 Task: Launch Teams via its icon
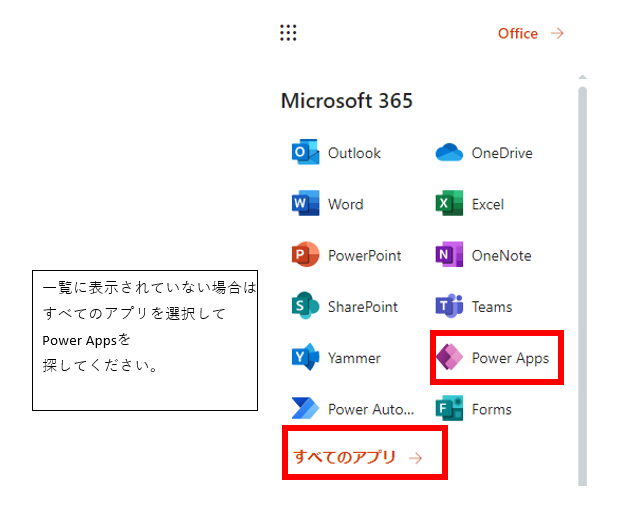click(x=449, y=306)
